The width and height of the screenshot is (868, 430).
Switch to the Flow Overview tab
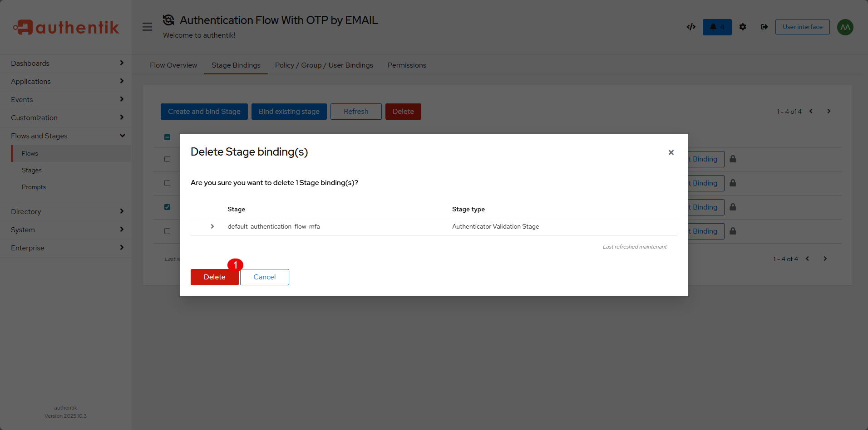click(x=173, y=65)
